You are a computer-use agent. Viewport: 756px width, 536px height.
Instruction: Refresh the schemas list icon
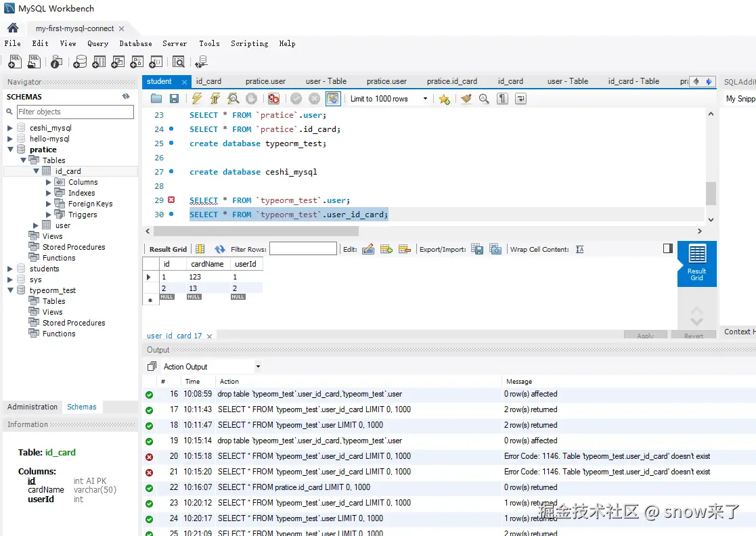[x=126, y=96]
